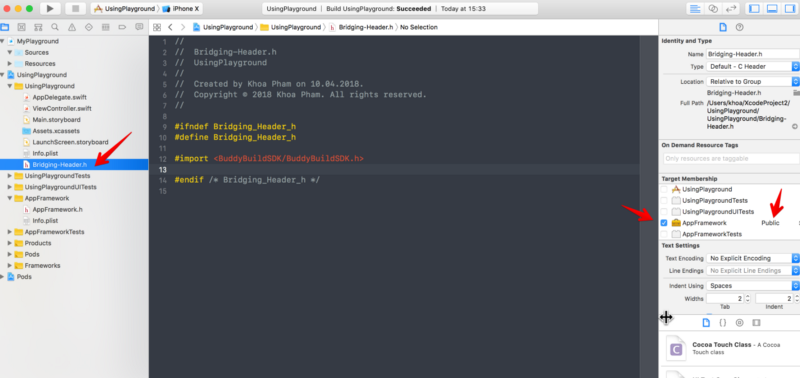Open the Find navigator magnifier icon

coord(55,27)
